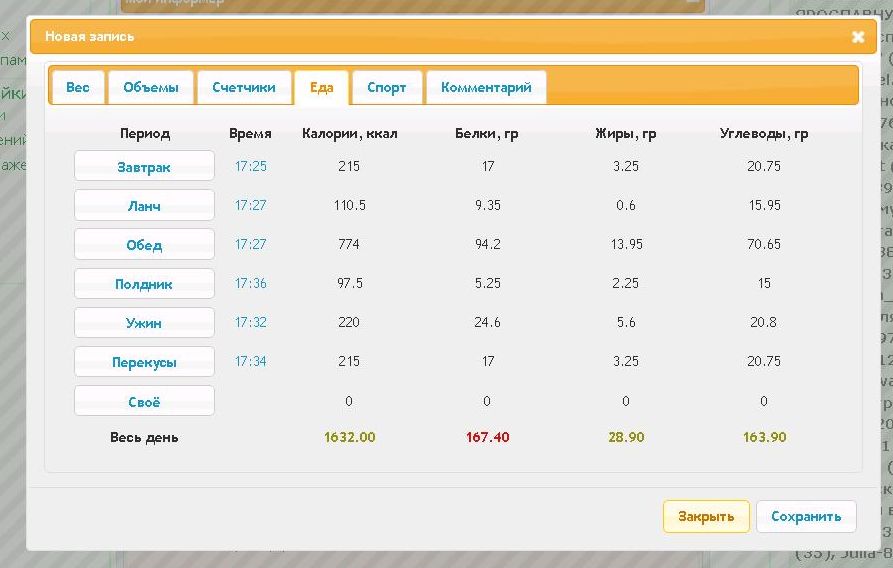Select the Ужин carbs value 20.8
The image size is (893, 568).
763,322
